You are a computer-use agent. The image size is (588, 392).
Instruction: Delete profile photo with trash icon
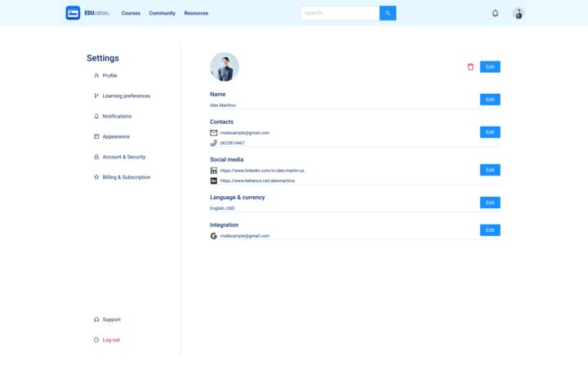470,67
